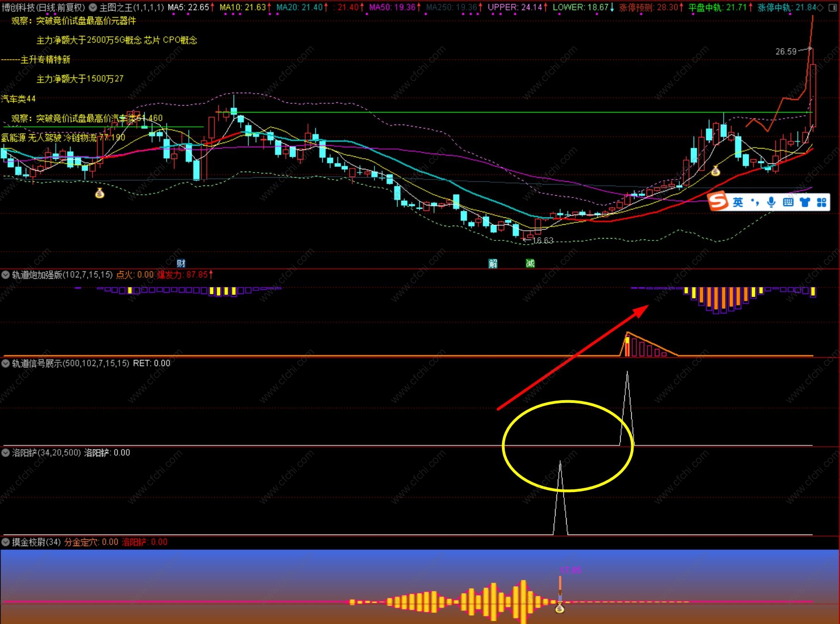Select the 涨停预测: 28.30 label
Viewport: 840px width, 624px height.
[x=649, y=7]
